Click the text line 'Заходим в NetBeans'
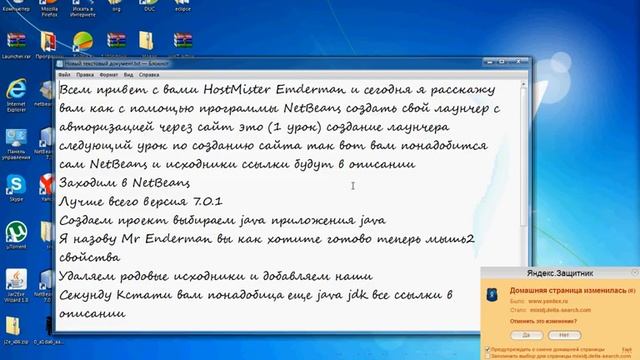Screen dimensions: 640x360 click(124, 182)
